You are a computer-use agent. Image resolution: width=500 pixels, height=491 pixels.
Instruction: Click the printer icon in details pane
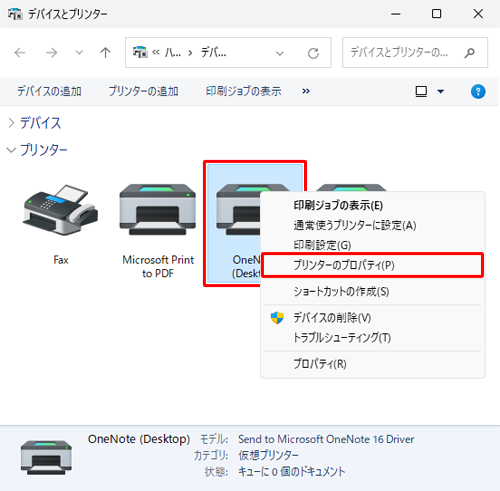(x=46, y=457)
